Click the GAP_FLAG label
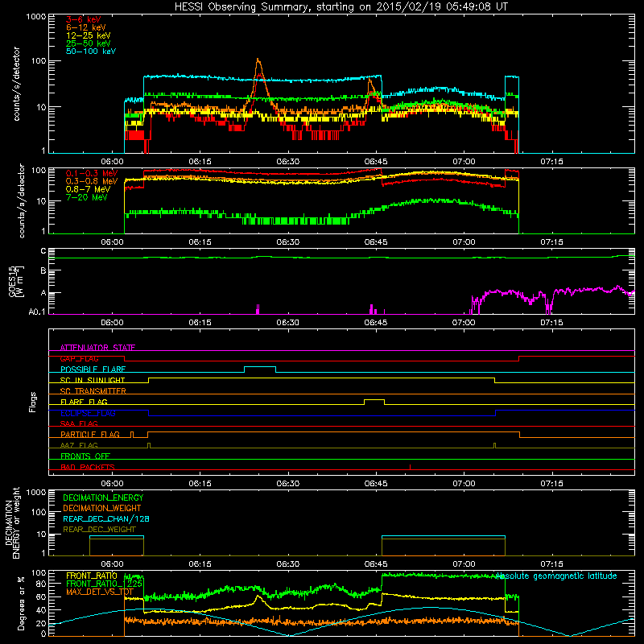The height and width of the screenshot is (644, 644). click(x=79, y=358)
